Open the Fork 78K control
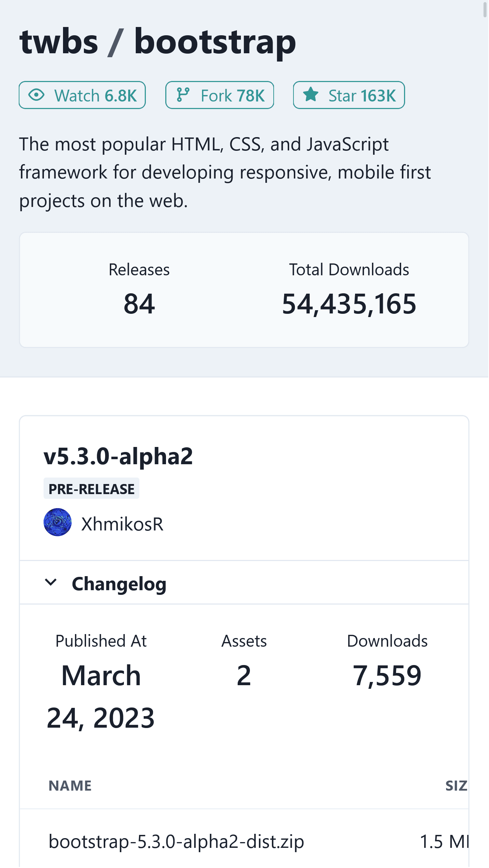 [x=219, y=95]
